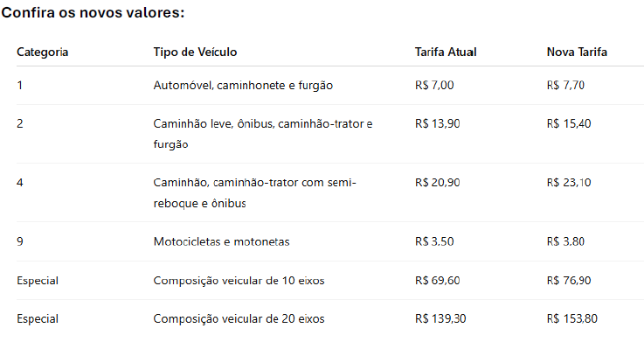Select 'Automóvel, caminhonete e furgão' cell
644x342 pixels.
(x=243, y=86)
